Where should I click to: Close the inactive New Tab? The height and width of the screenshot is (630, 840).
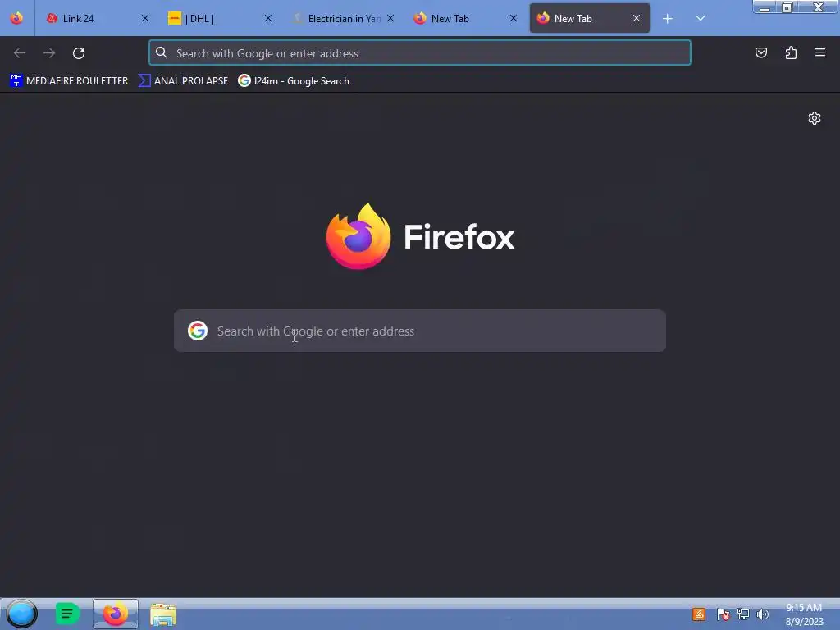pos(514,18)
